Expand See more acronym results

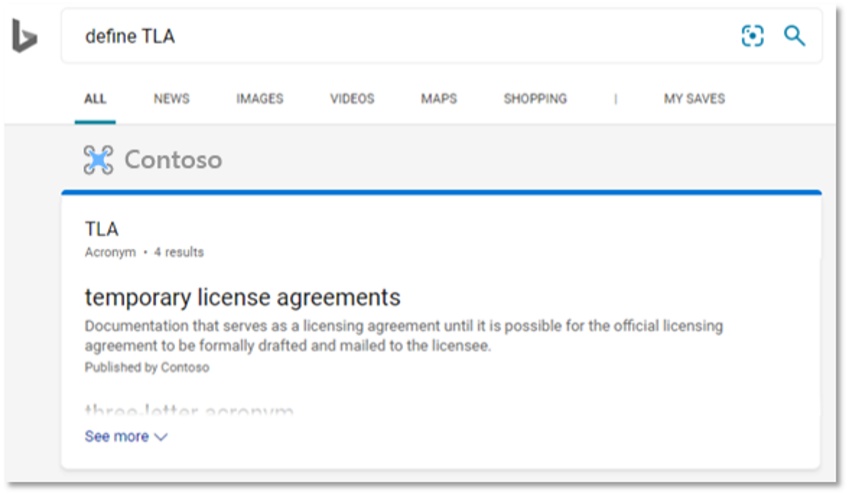click(126, 437)
